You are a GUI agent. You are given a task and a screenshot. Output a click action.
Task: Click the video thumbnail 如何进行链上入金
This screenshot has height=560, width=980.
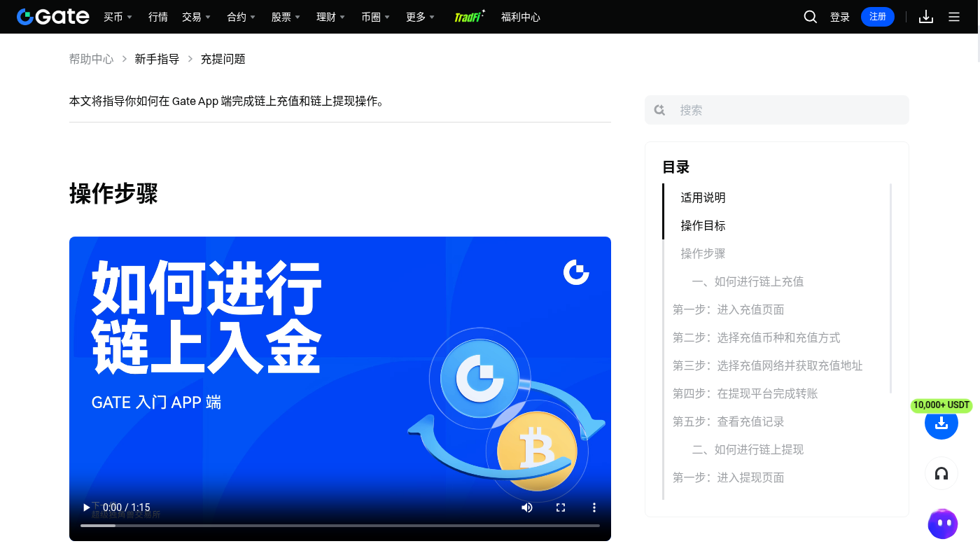pos(340,388)
